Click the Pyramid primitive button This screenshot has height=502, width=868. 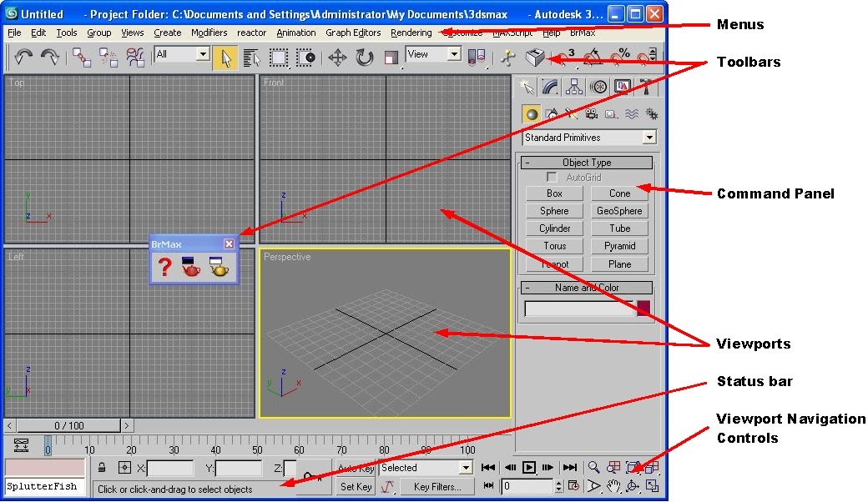[x=619, y=247]
